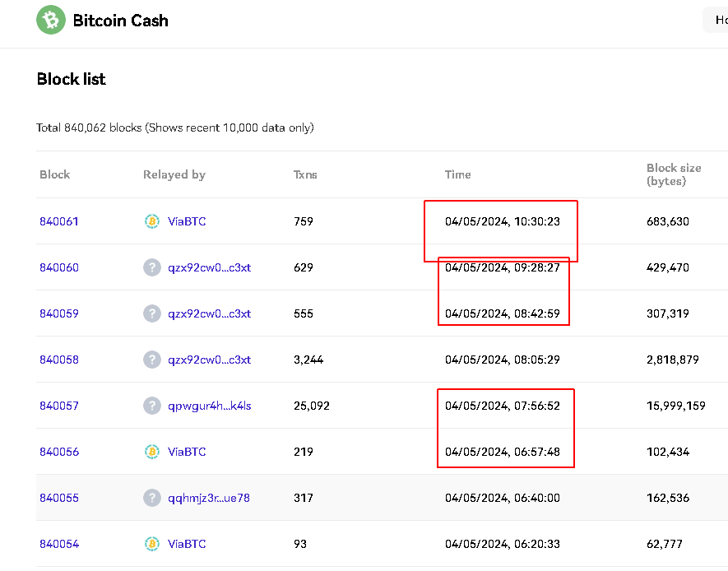Click the time 04/05/2024, 10:30:23
This screenshot has width=728, height=571.
[x=503, y=221]
